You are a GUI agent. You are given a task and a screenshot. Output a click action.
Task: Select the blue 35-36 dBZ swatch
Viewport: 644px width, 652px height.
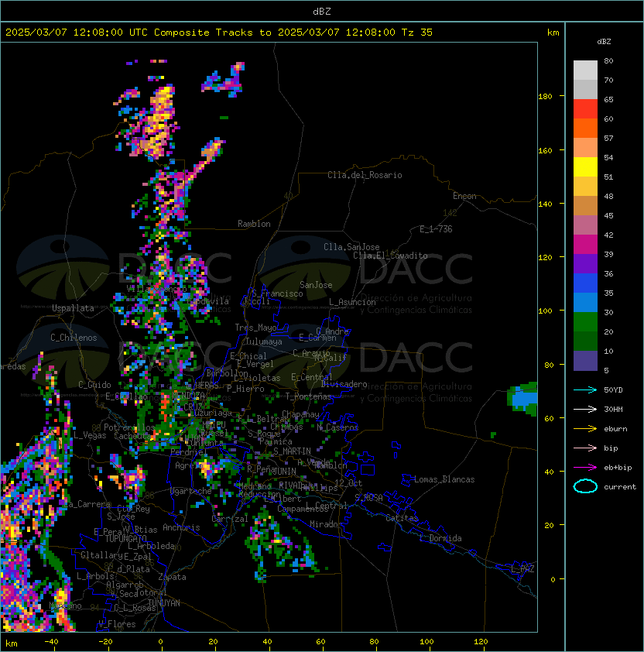585,283
